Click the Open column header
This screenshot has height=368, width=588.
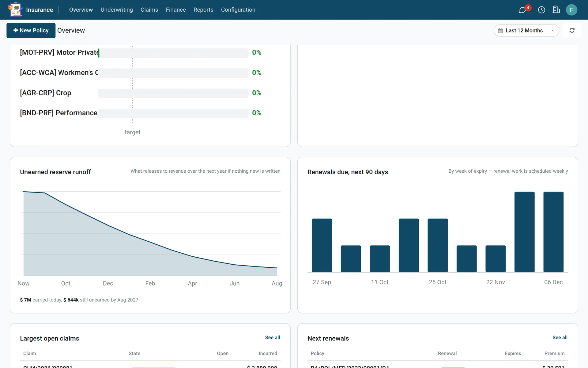223,353
